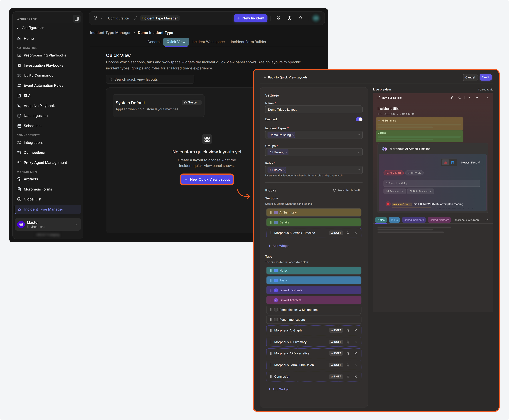
Task: Open the Newest First sort dropdown
Action: (471, 163)
